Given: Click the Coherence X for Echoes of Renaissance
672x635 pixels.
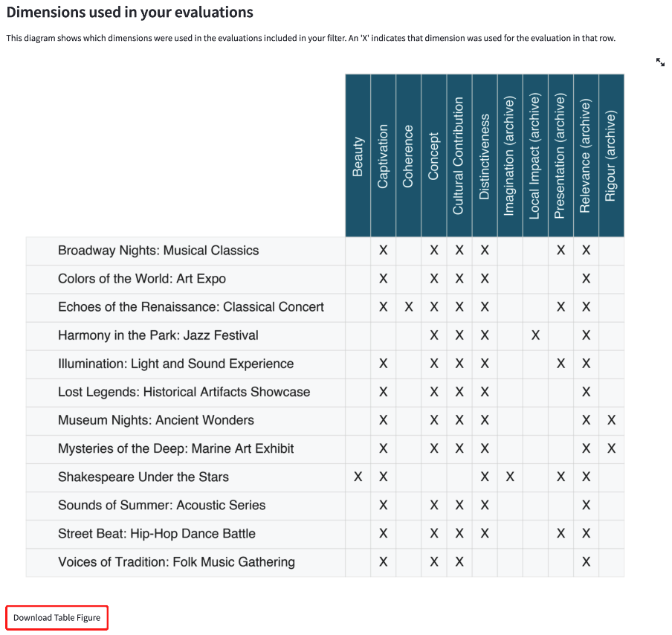Looking at the screenshot, I should coord(408,307).
